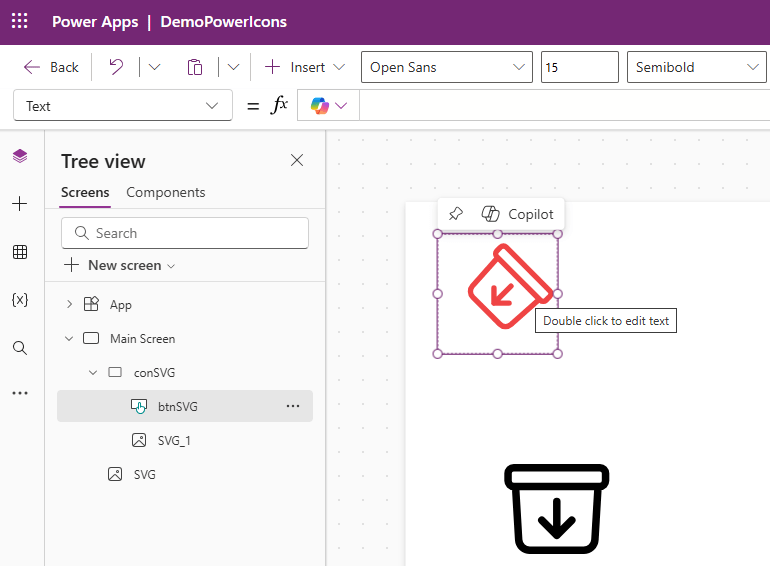Click the Insert plus icon in sidebar
770x566 pixels.
pos(20,204)
